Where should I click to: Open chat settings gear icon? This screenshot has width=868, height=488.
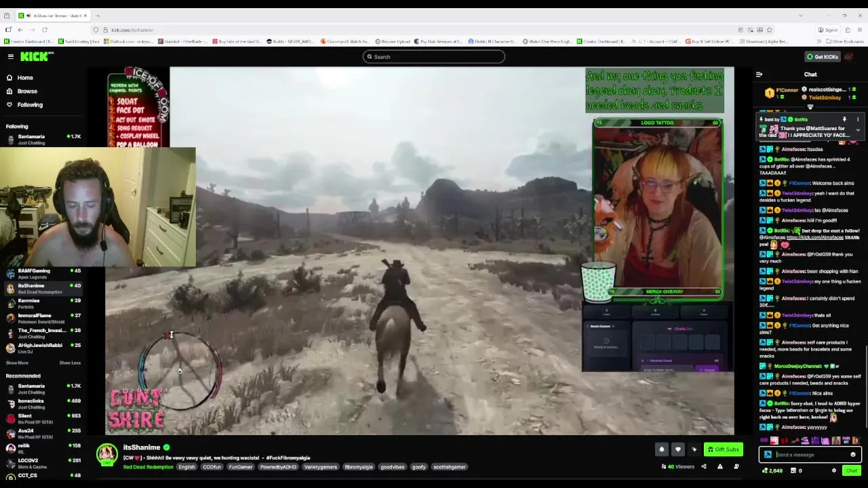click(x=834, y=470)
